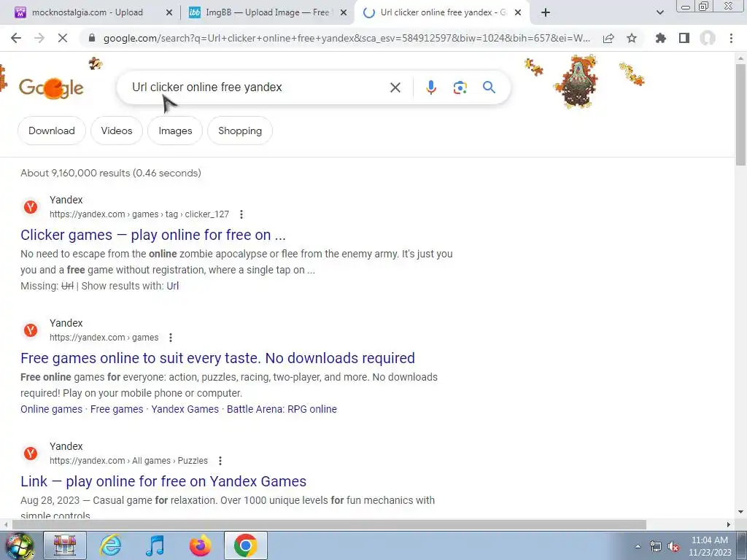This screenshot has width=747, height=560.
Task: Filter results by Images
Action: point(175,131)
